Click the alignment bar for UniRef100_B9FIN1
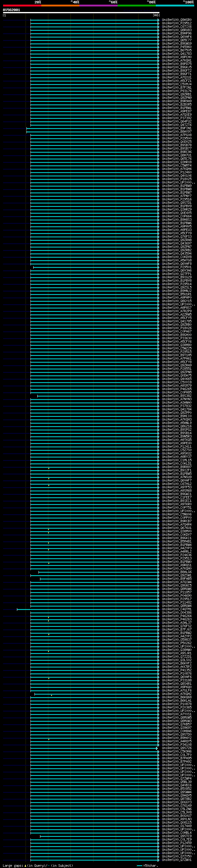 click(x=93, y=128)
